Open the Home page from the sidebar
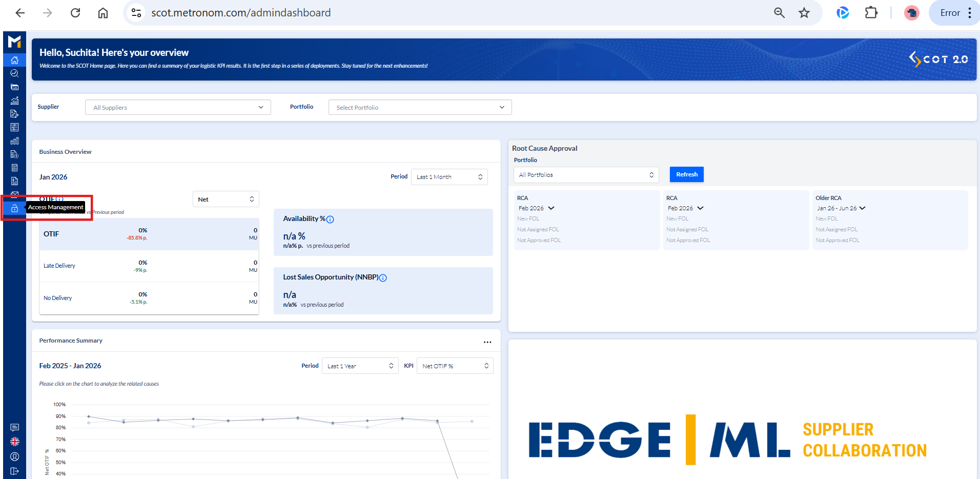This screenshot has height=479, width=980. coord(14,60)
